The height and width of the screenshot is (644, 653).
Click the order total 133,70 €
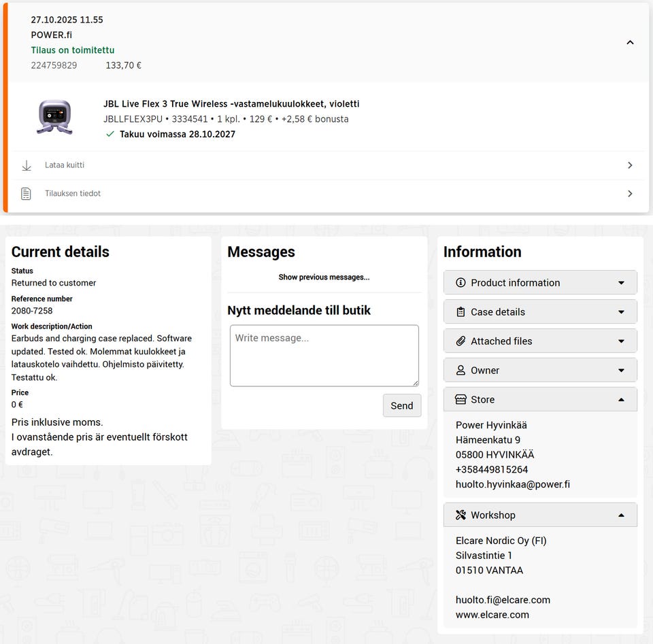[x=123, y=65]
